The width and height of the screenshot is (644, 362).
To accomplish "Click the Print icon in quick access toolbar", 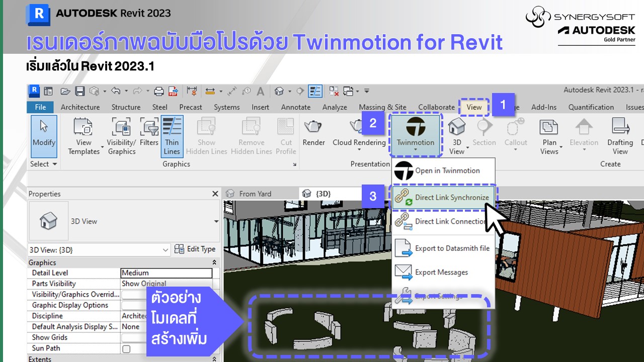I will click(159, 91).
